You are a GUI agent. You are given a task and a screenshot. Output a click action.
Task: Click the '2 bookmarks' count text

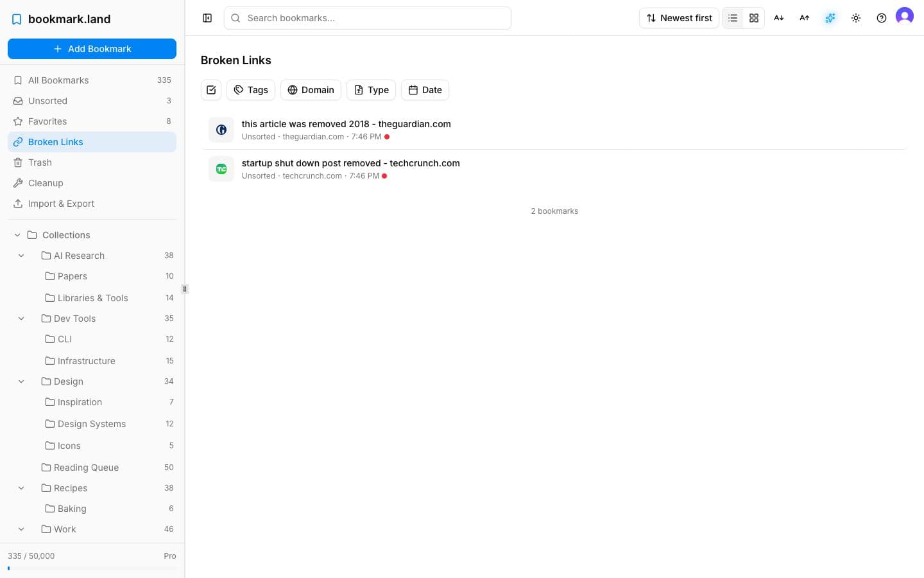pyautogui.click(x=554, y=211)
